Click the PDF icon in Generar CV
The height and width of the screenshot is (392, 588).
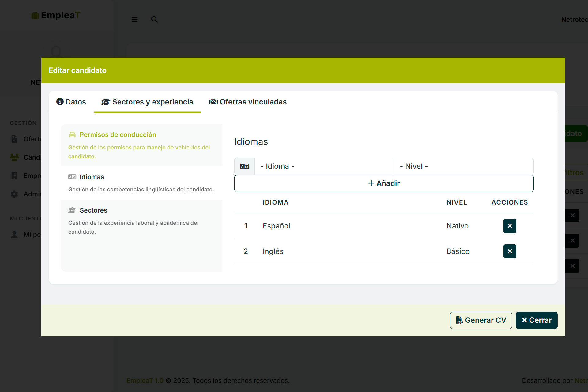pyautogui.click(x=459, y=320)
